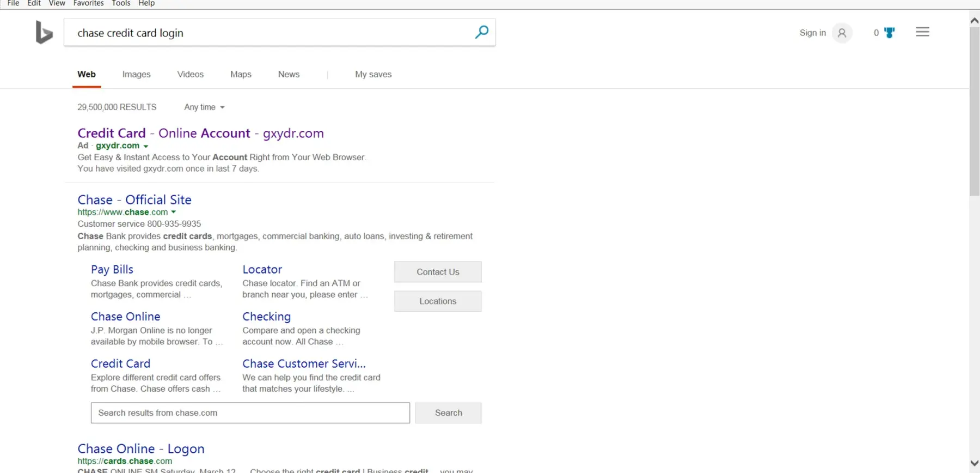The height and width of the screenshot is (473, 980).
Task: Click the user profile avatar icon
Action: point(842,33)
